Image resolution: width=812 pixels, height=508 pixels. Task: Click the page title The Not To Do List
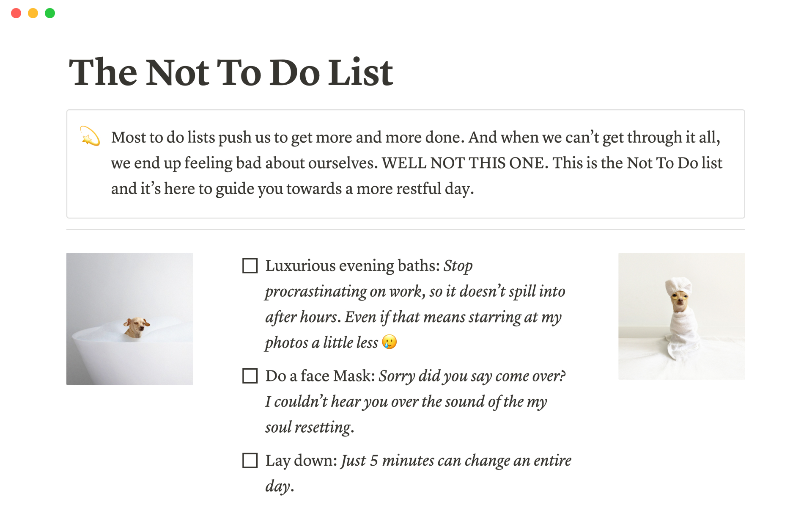[x=231, y=72]
